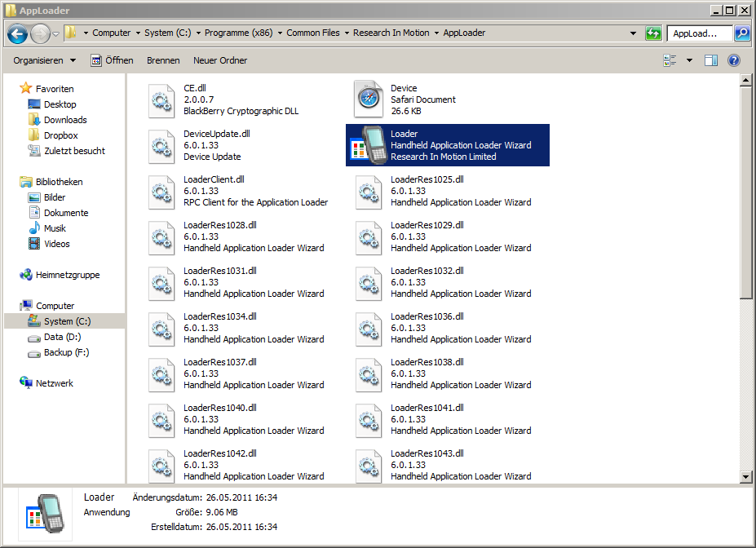
Task: Select the Loader application icon
Action: pos(369,145)
